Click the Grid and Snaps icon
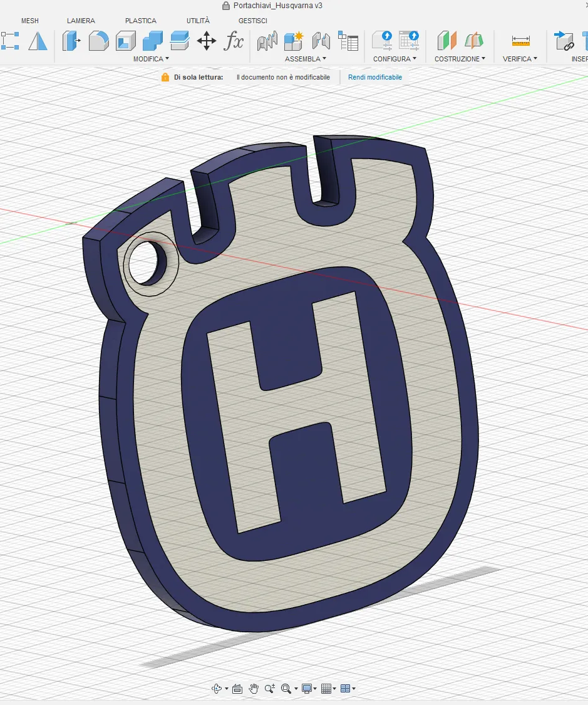588x705 pixels. [x=326, y=688]
